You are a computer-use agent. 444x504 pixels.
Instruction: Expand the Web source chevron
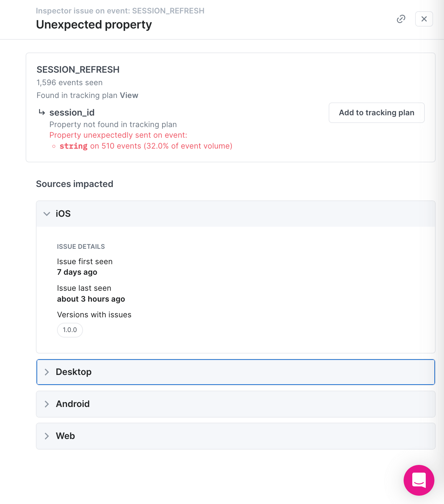click(47, 436)
